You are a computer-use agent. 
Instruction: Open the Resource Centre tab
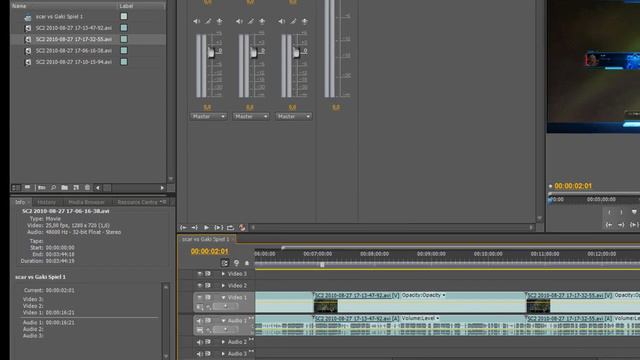[x=137, y=202]
